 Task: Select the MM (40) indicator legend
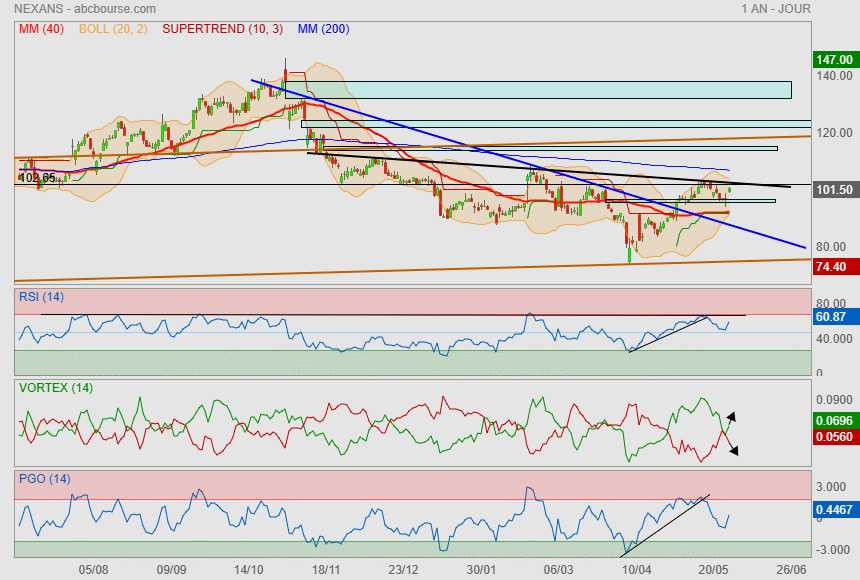(42, 29)
